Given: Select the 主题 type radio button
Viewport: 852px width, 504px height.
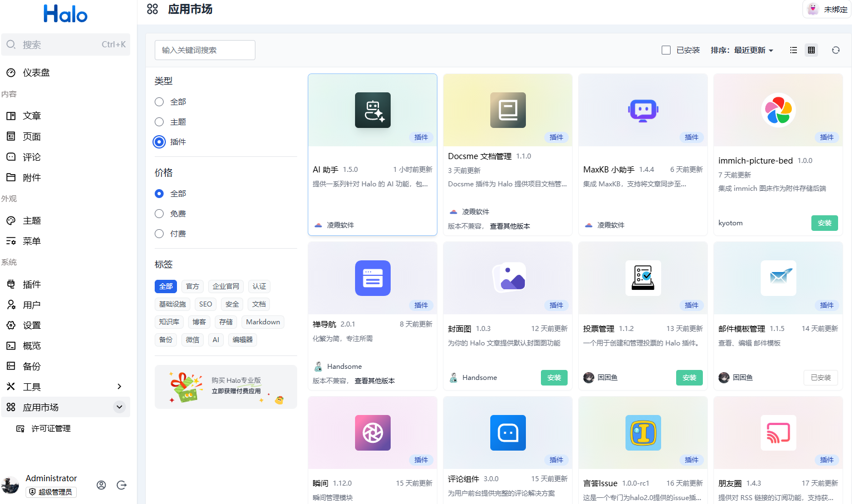Looking at the screenshot, I should click(159, 122).
